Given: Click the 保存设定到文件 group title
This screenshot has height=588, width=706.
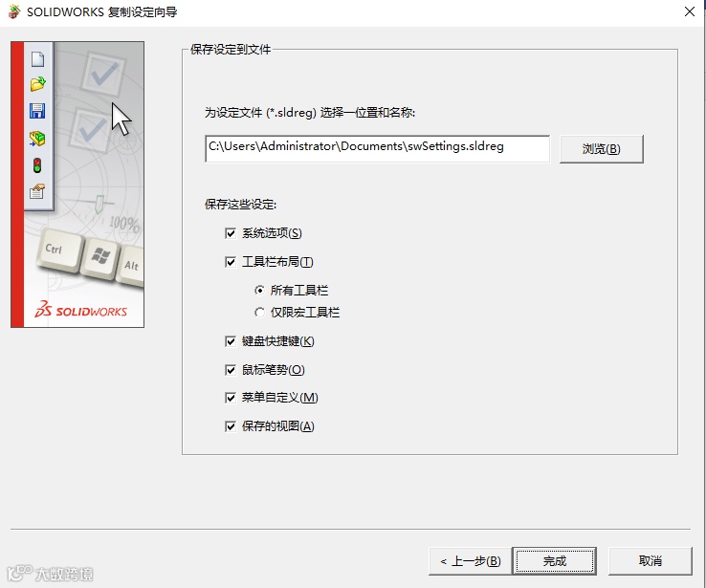Looking at the screenshot, I should [231, 50].
